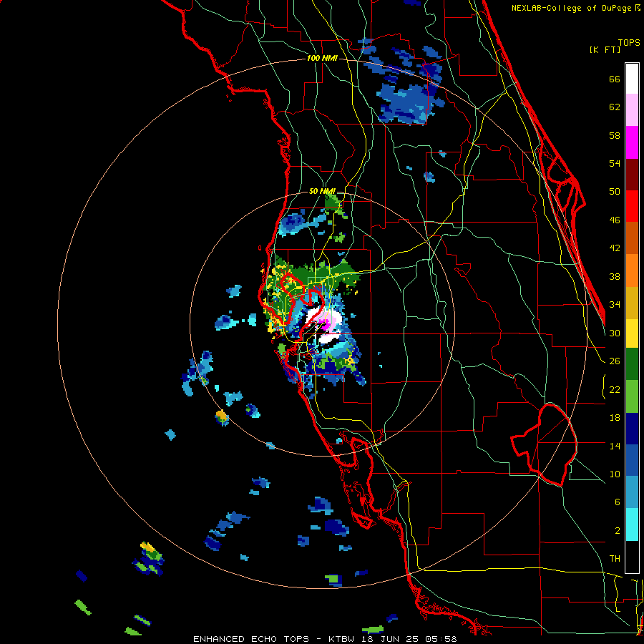Click the '10' legend value
The width and height of the screenshot is (644, 644).
click(615, 474)
